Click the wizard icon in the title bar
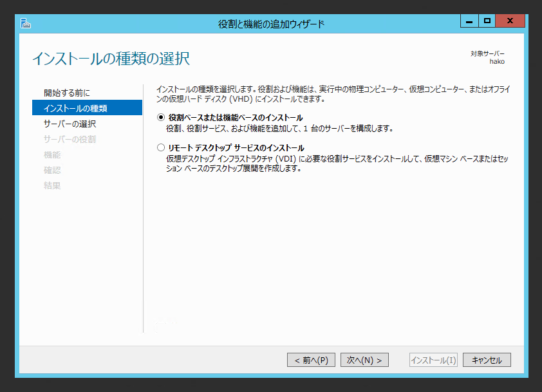The height and width of the screenshot is (392, 542). coord(26,24)
